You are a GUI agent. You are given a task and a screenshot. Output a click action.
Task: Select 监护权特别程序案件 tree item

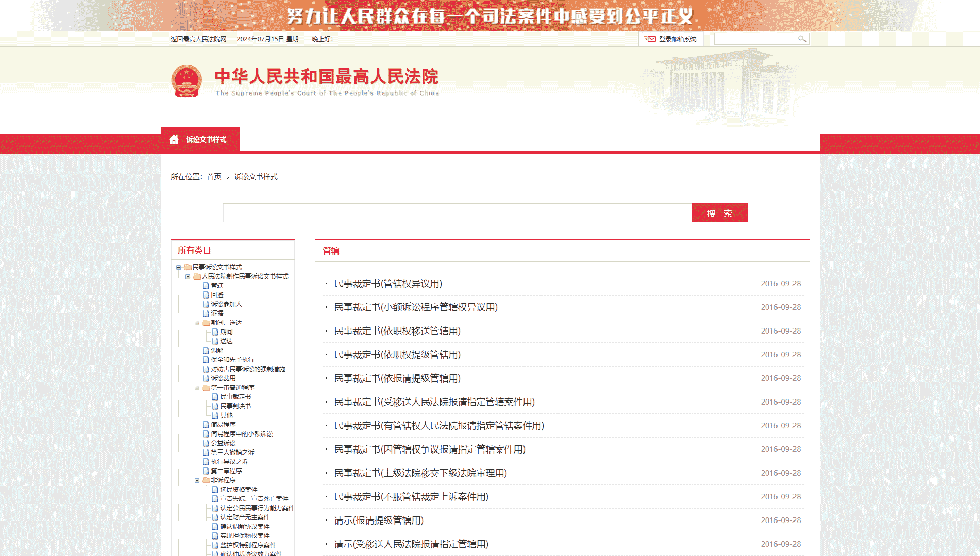pyautogui.click(x=248, y=545)
